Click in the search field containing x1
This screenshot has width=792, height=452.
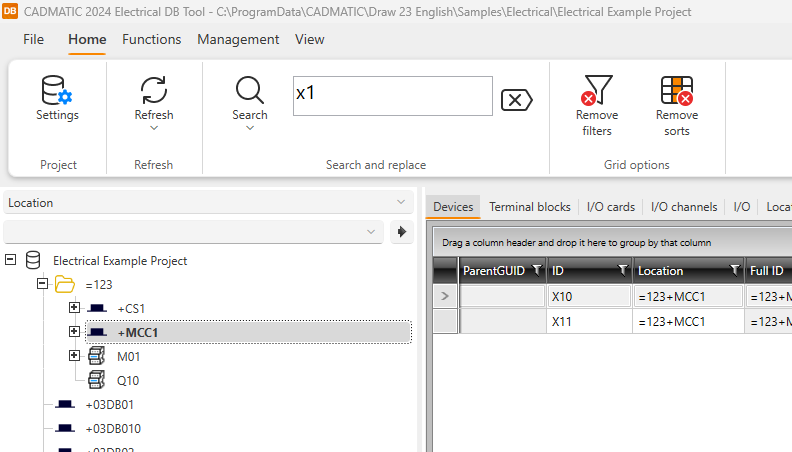(392, 96)
